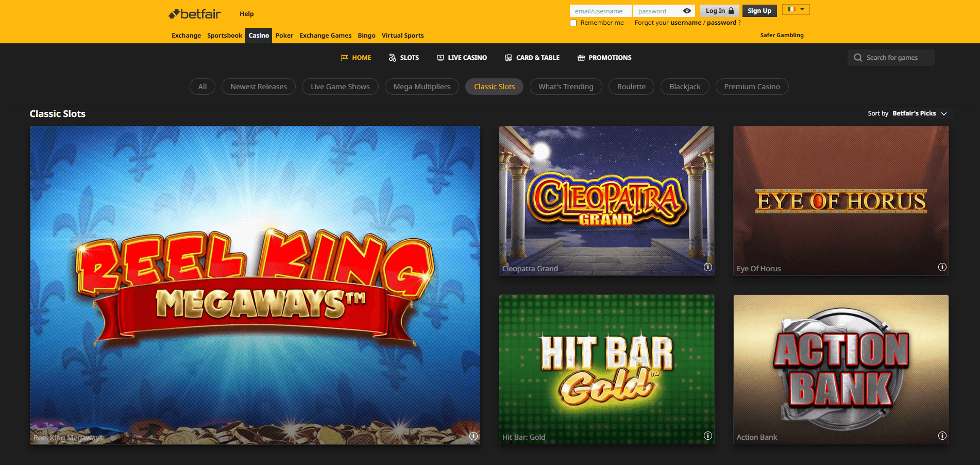Click the search magnifier icon
The width and height of the screenshot is (980, 465).
tap(858, 58)
